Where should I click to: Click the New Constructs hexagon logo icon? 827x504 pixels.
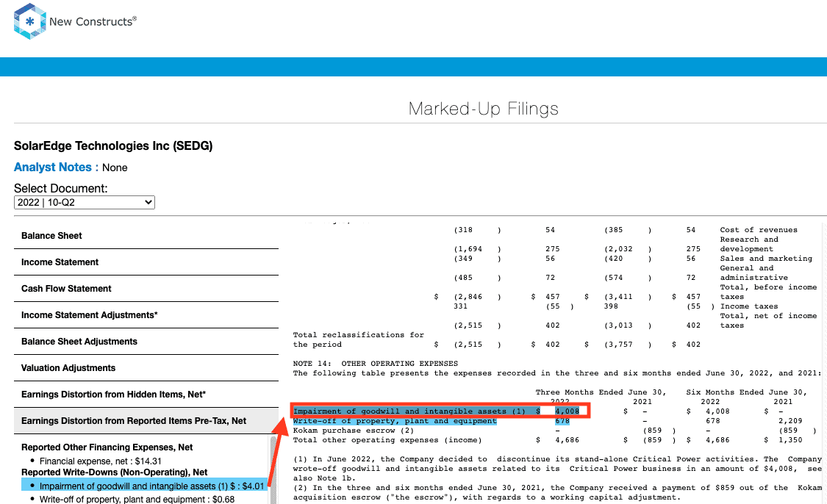point(30,21)
